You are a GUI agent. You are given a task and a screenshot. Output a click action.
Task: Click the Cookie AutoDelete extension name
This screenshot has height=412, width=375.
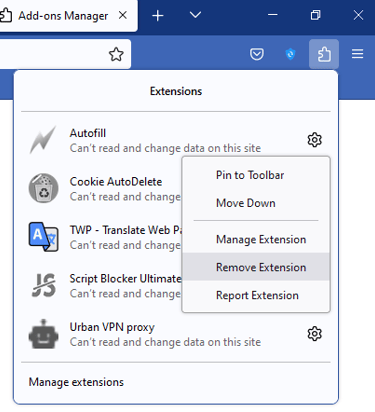coord(116,182)
